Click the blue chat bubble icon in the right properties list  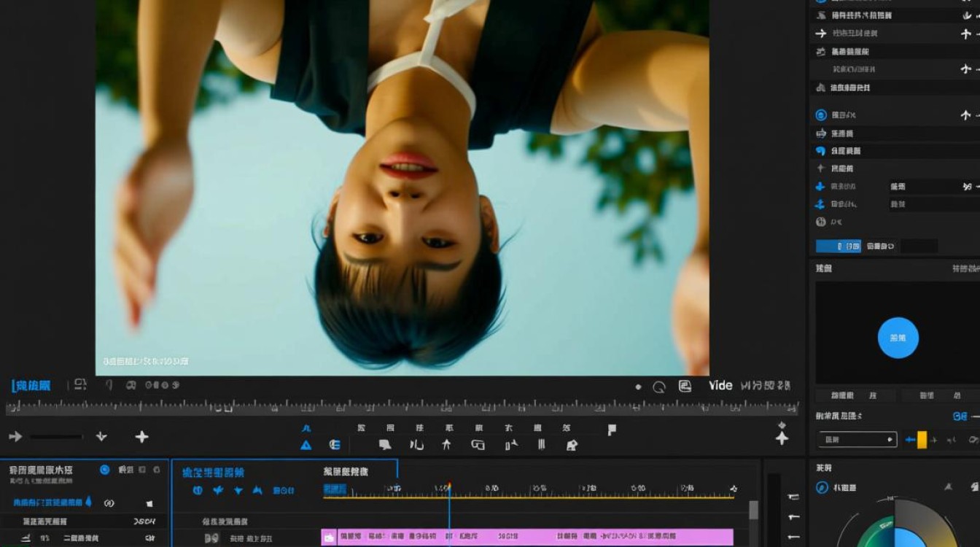[820, 151]
